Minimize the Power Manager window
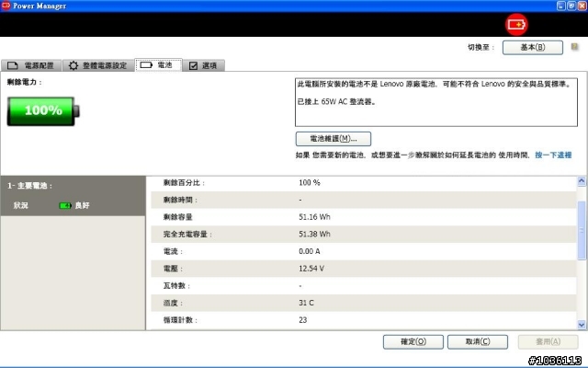The image size is (588, 368). pyautogui.click(x=561, y=6)
